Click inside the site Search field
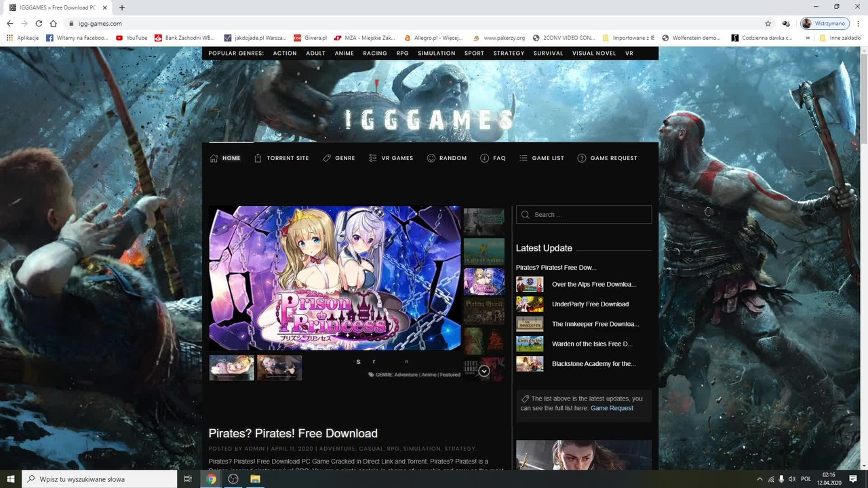This screenshot has width=868, height=488. 584,215
